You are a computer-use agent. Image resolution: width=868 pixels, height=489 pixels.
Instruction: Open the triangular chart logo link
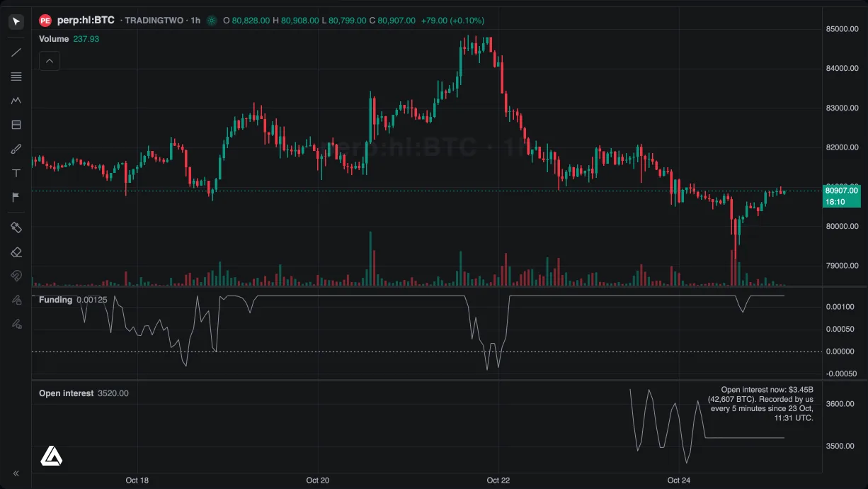(x=51, y=456)
